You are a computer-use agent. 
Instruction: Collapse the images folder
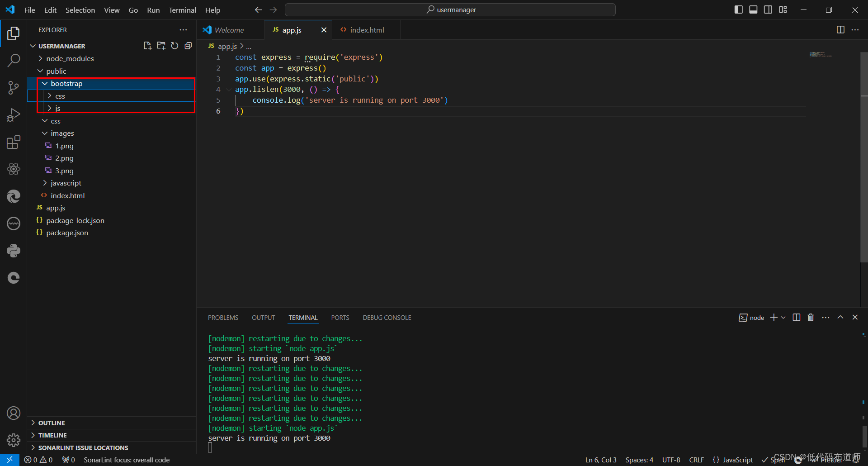111,133
